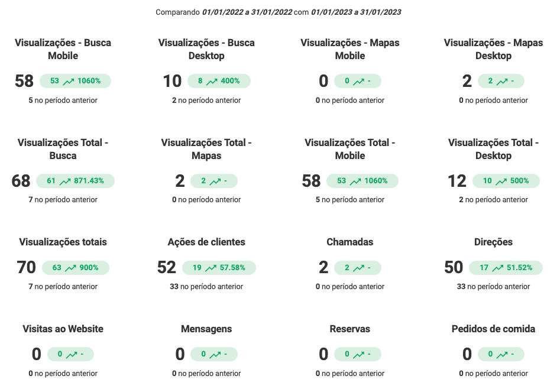Click the Visualizações - Mapas Mobile title
The width and height of the screenshot is (560, 392).
350,49
